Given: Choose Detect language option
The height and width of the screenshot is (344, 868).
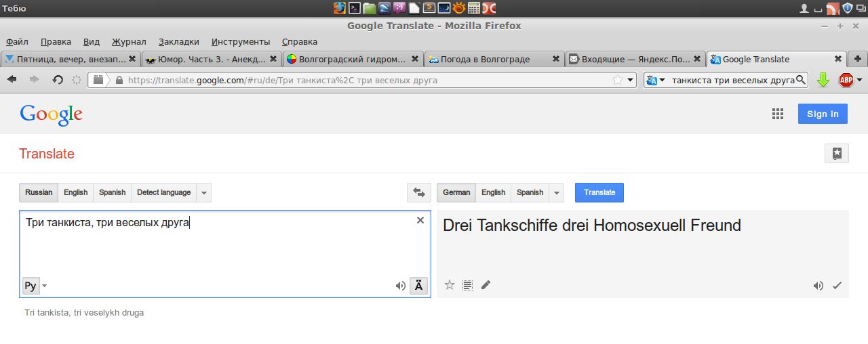Looking at the screenshot, I should pos(163,192).
